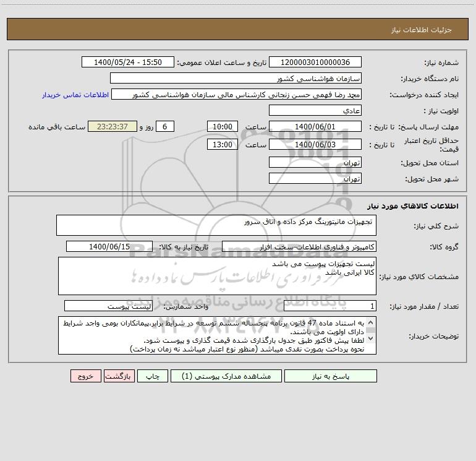The width and height of the screenshot is (476, 461).
Task: Click price validity date 1400/06/03
Action: [315, 144]
